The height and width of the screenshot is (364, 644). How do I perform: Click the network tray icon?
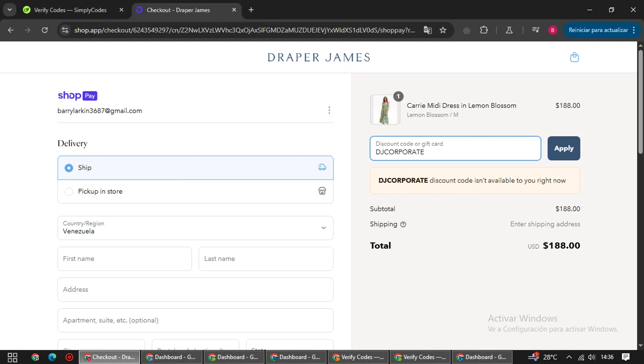[581, 357]
